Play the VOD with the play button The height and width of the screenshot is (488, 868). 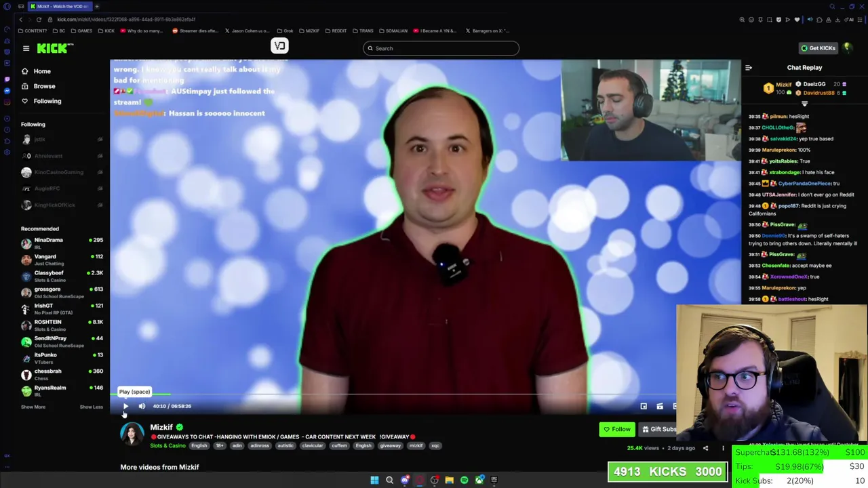(x=125, y=406)
